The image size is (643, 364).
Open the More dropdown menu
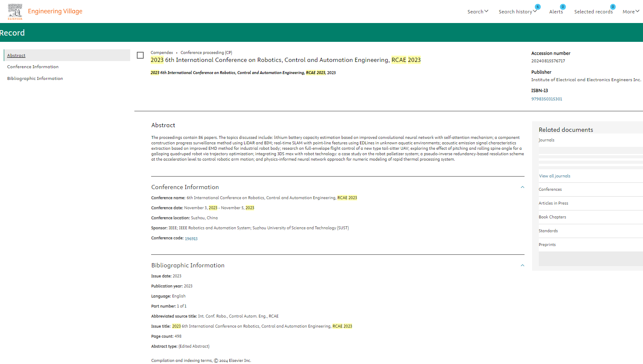[631, 12]
